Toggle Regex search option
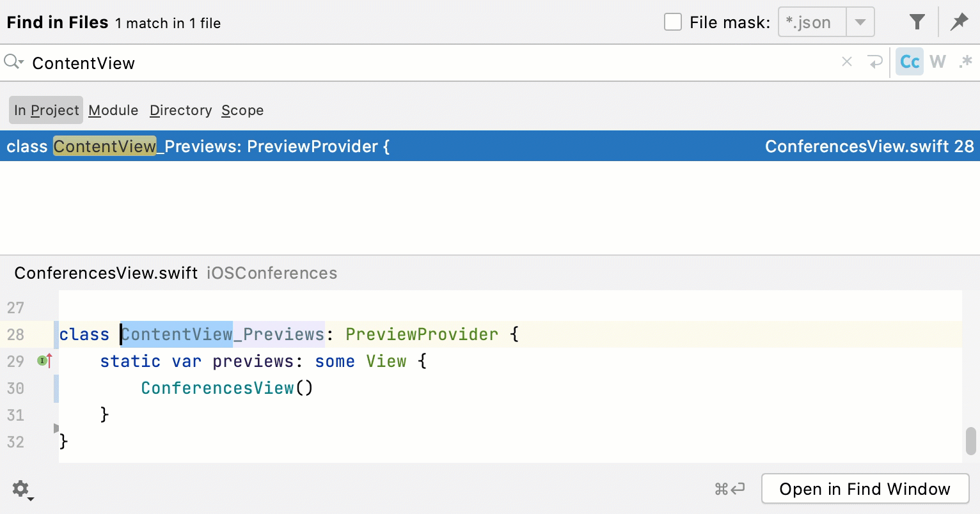The width and height of the screenshot is (980, 514). 966,62
